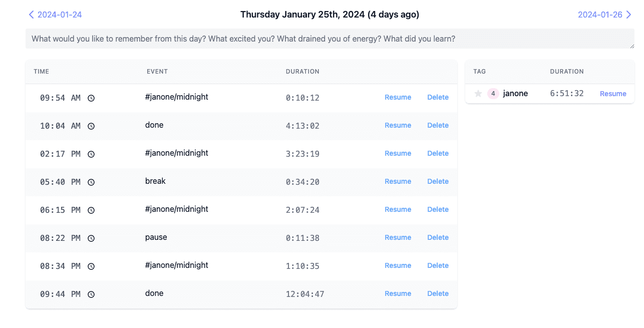Toggle favorite star for janone tag
Viewport: 644px width, 328px height.
click(478, 94)
